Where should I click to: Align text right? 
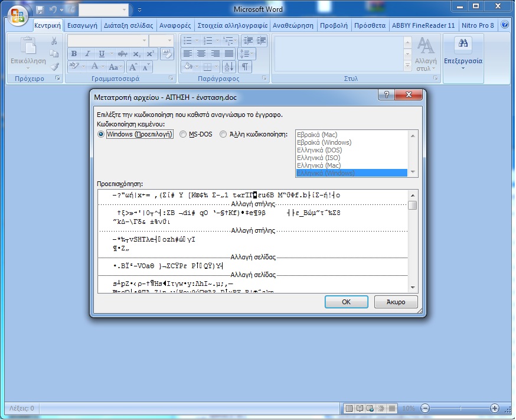pyautogui.click(x=215, y=53)
